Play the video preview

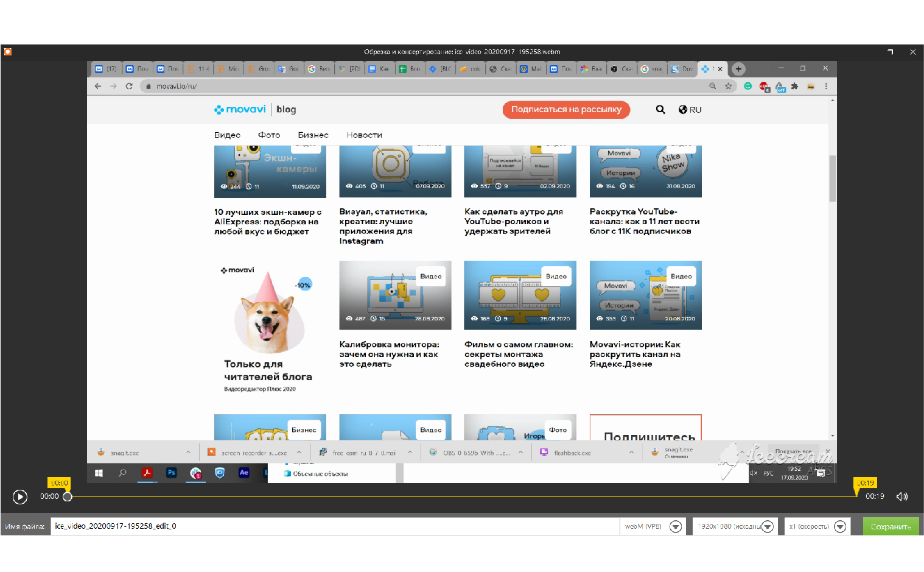(x=20, y=497)
